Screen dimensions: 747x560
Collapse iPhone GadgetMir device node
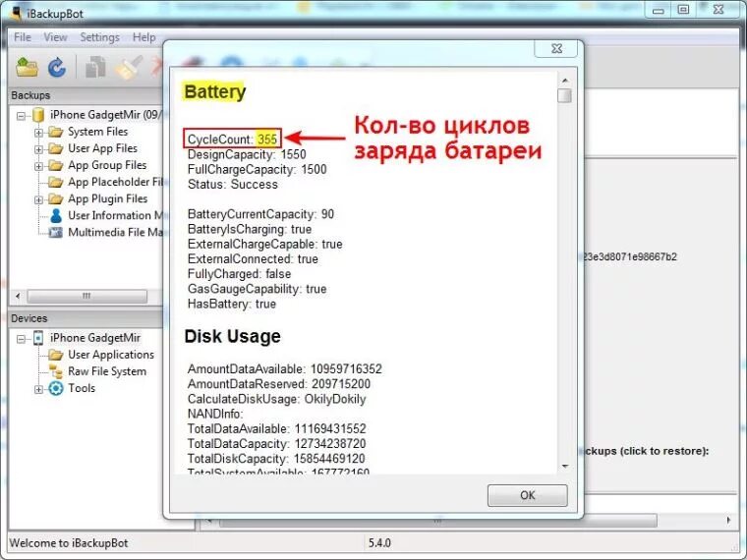[21, 339]
